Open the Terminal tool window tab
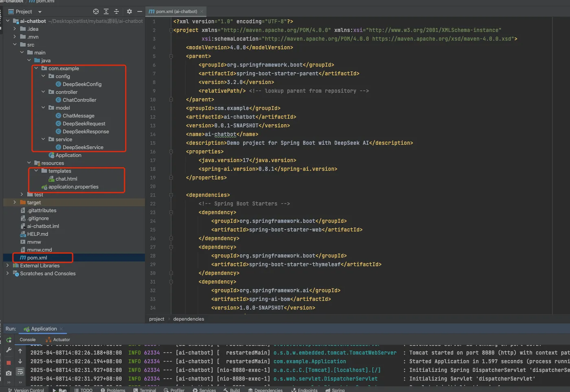570x392 pixels. (145, 390)
